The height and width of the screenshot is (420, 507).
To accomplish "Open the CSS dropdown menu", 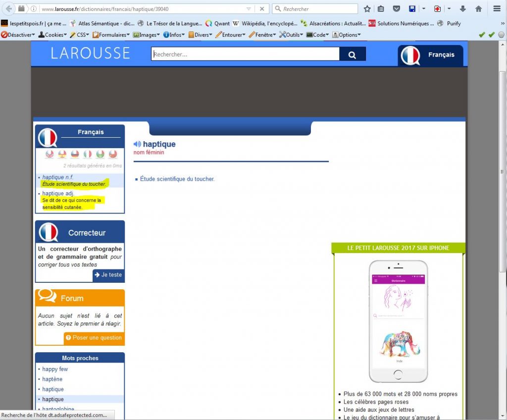I will point(80,35).
